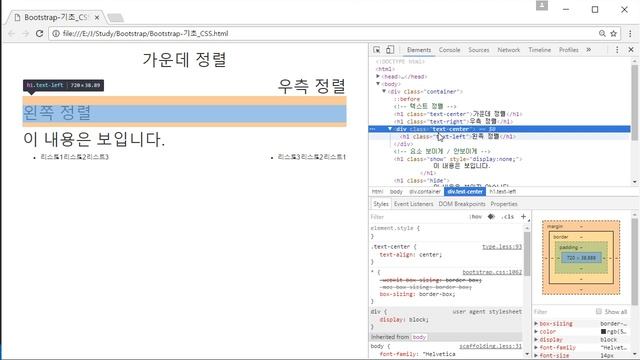This screenshot has height=360, width=640.
Task: Open the Chrome profile button
Action: [542, 5]
